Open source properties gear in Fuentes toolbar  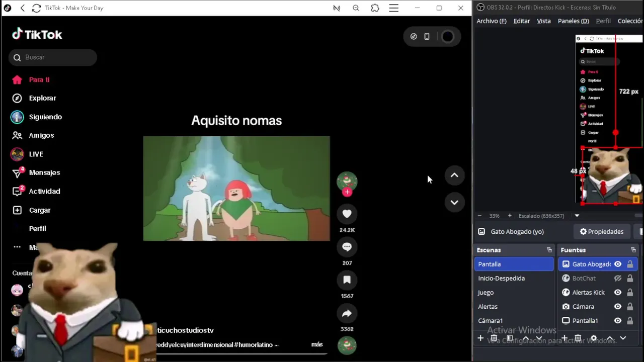tap(594, 338)
